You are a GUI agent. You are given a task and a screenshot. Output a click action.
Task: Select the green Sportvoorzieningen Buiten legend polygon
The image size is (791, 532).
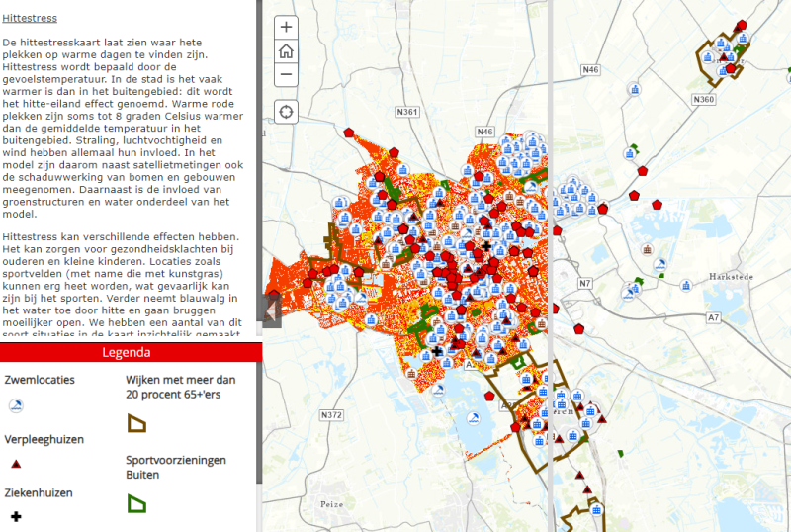pyautogui.click(x=136, y=503)
